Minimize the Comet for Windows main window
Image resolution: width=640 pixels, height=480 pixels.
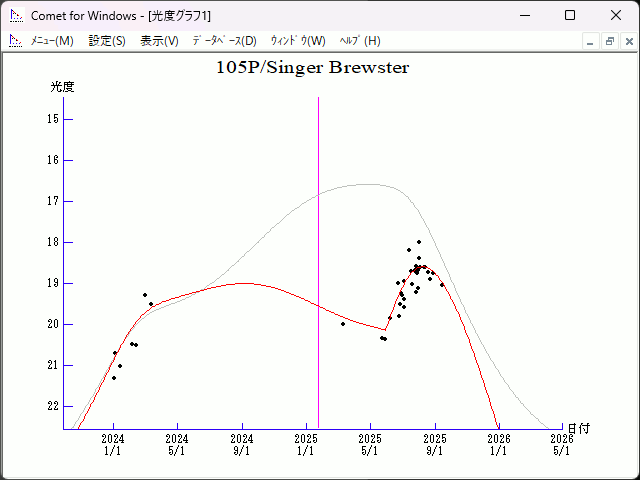[x=524, y=15]
